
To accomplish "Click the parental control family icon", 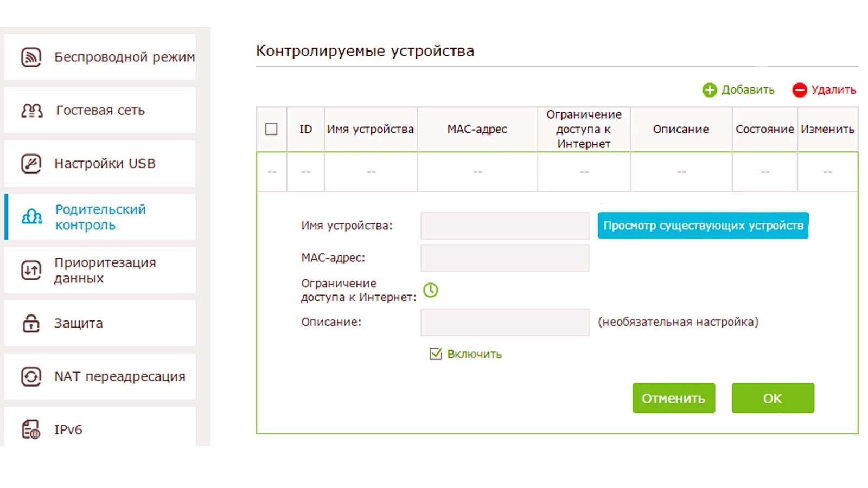I will (31, 217).
